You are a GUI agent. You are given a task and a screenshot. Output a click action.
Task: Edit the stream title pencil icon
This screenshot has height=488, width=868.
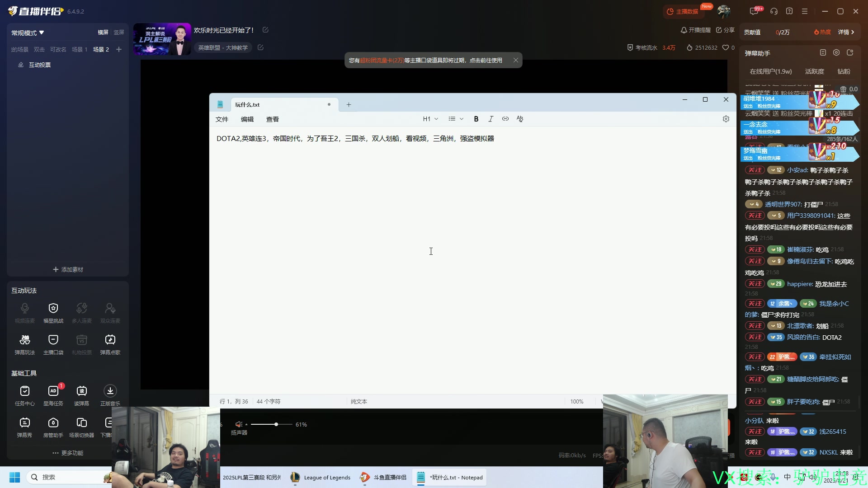[x=265, y=30]
